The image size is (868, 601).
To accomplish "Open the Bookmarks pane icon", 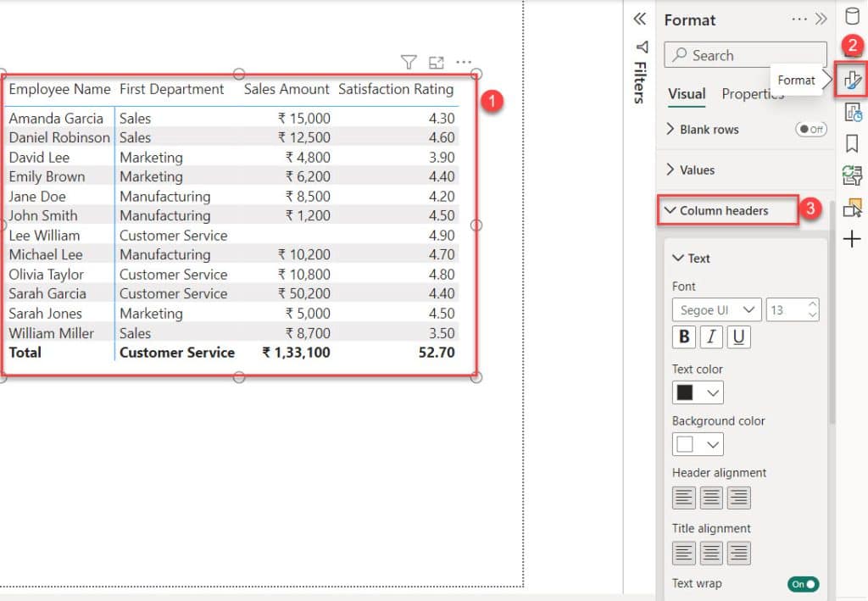I will tap(852, 144).
